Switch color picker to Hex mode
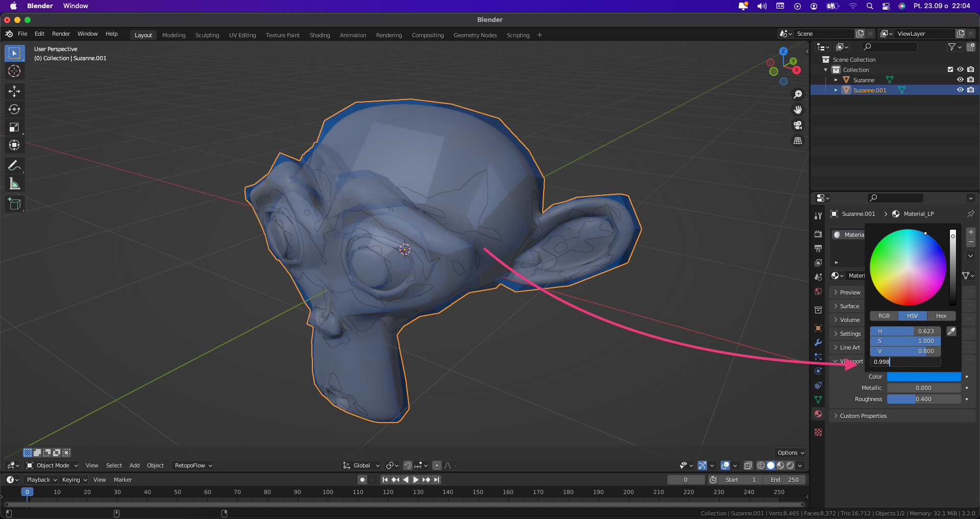Image resolution: width=980 pixels, height=519 pixels. 941,316
